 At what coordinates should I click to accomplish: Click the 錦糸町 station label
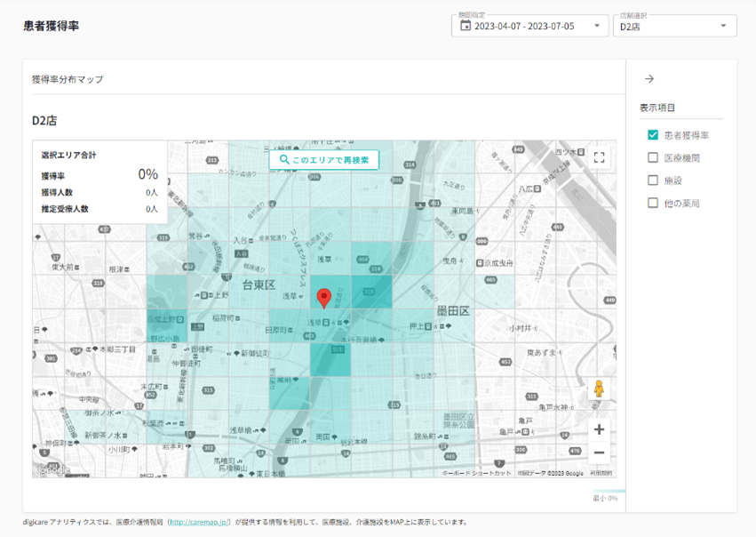(425, 437)
